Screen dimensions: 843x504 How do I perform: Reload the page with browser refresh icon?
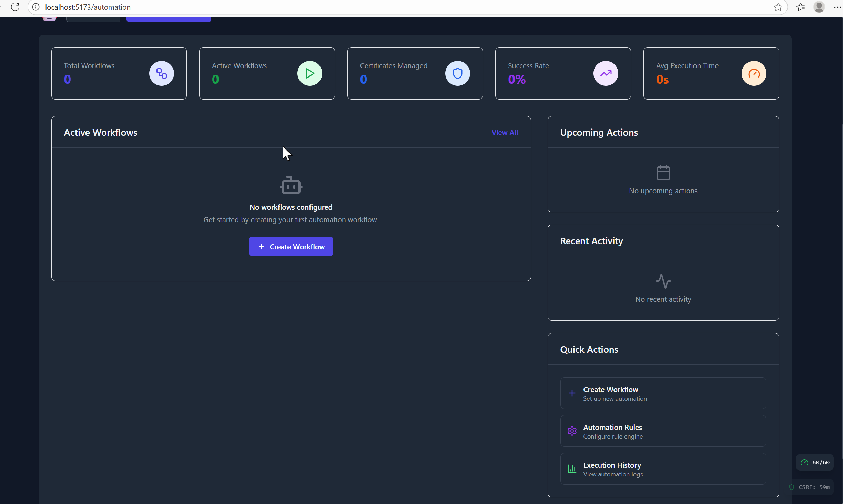tap(15, 7)
